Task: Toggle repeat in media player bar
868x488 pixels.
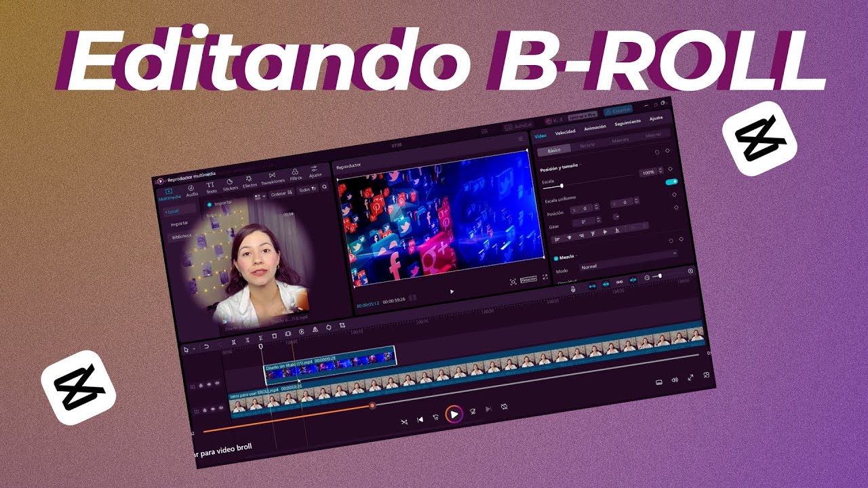Action: point(505,407)
